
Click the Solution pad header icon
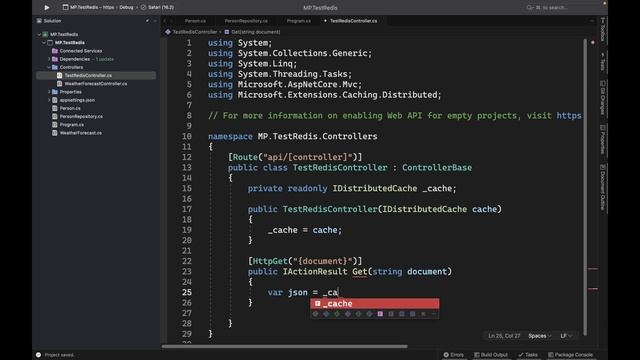[x=39, y=21]
